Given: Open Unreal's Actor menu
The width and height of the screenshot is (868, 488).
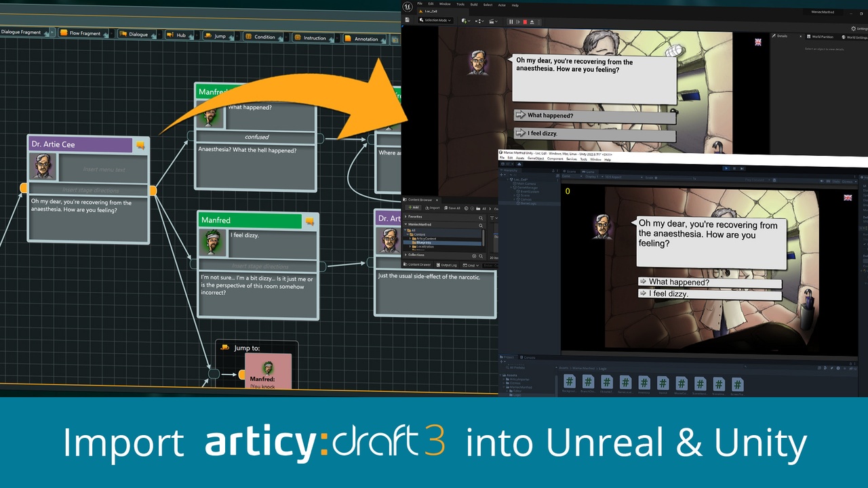Looking at the screenshot, I should [502, 5].
